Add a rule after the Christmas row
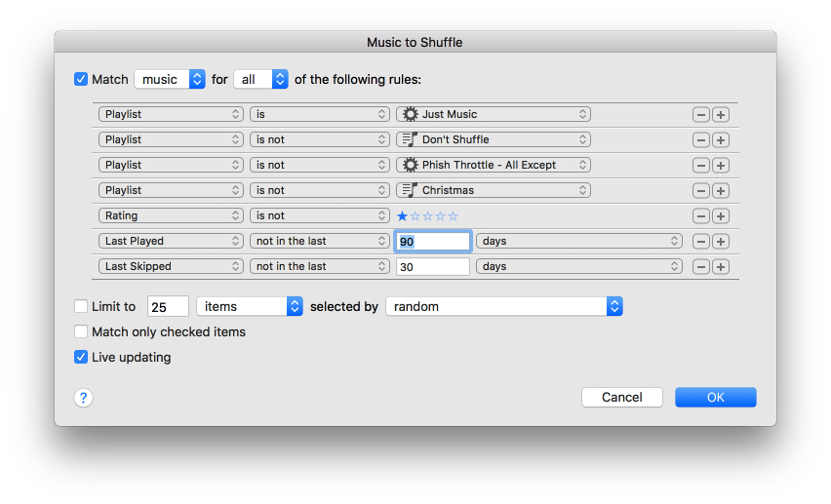 point(721,191)
